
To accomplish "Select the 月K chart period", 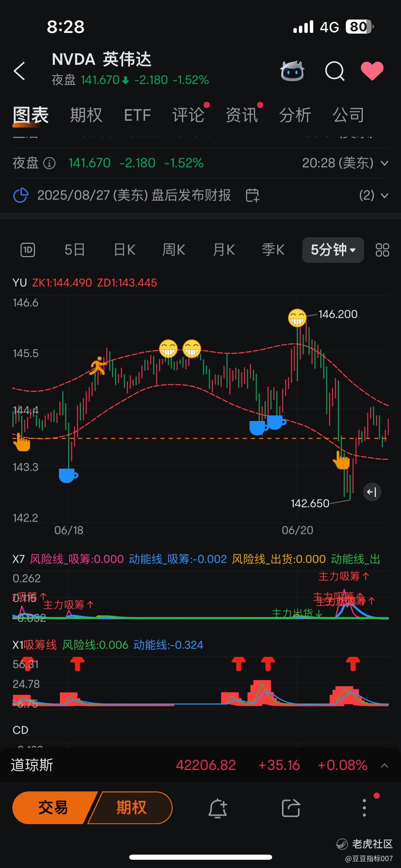I will (224, 250).
